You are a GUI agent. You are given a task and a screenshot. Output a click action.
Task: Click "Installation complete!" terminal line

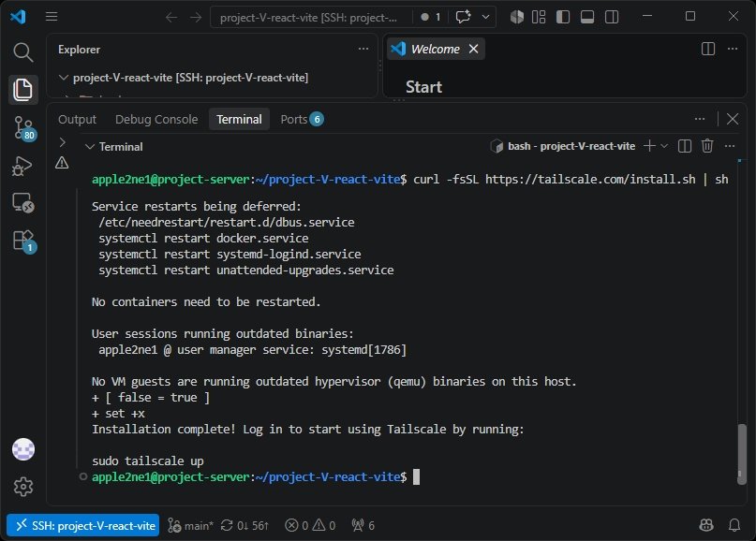coord(307,430)
